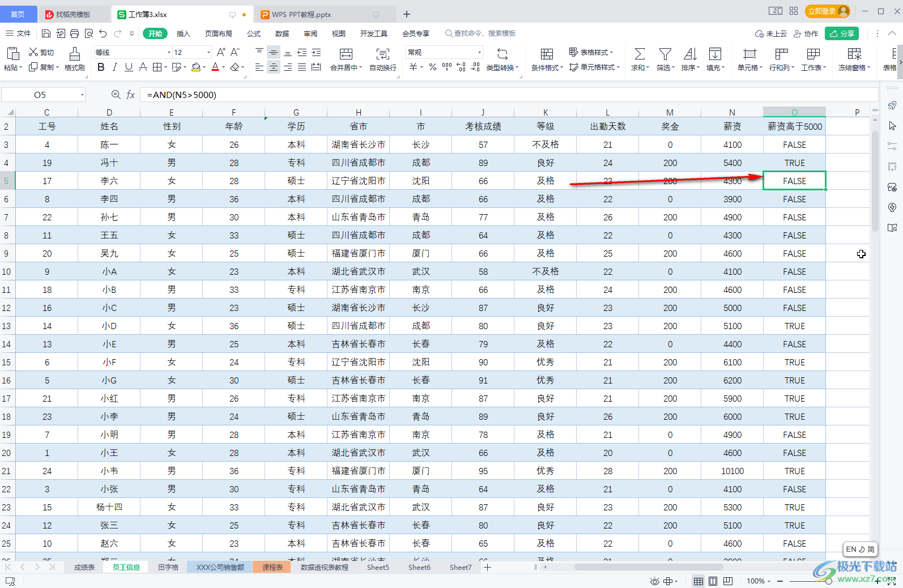Open the font color dropdown arrow

[224, 67]
